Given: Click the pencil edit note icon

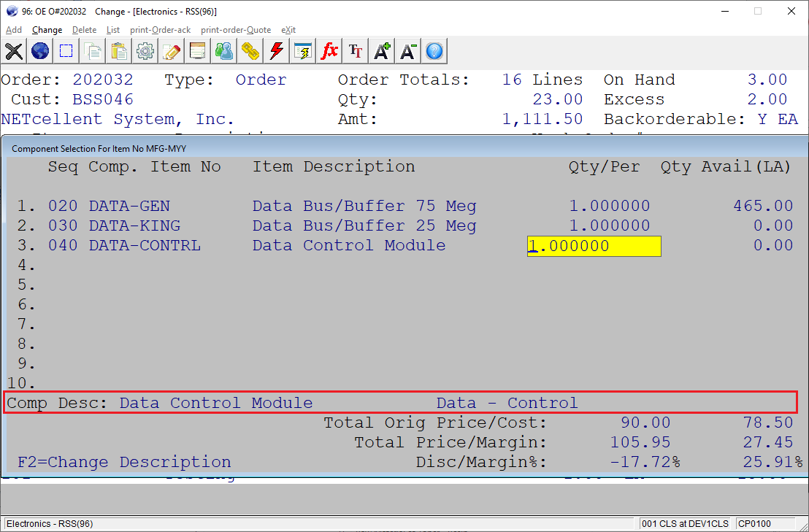Looking at the screenshot, I should (172, 51).
